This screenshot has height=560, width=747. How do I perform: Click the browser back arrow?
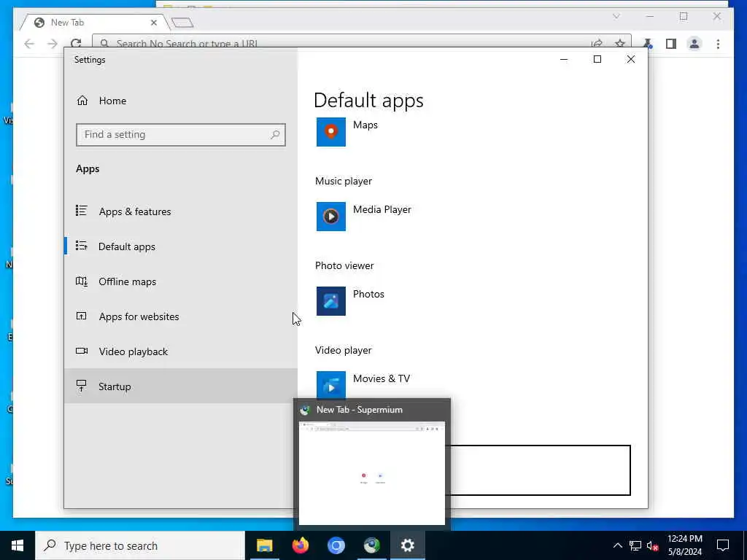pyautogui.click(x=29, y=44)
